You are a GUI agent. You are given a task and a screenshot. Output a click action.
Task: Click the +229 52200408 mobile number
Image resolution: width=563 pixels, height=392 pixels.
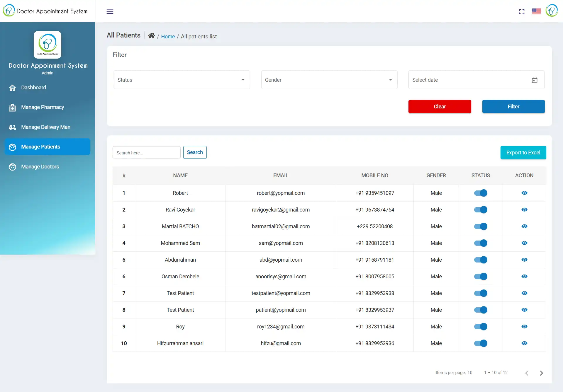[x=375, y=226]
